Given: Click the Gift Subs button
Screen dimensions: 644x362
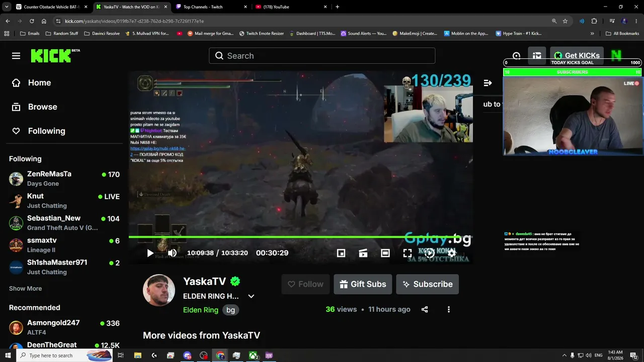Looking at the screenshot, I should coord(363,284).
